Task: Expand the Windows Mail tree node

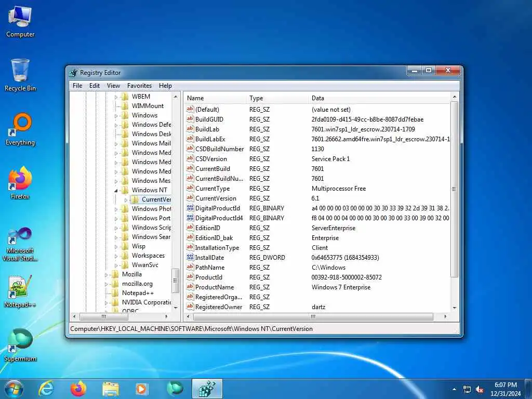Action: pos(116,143)
